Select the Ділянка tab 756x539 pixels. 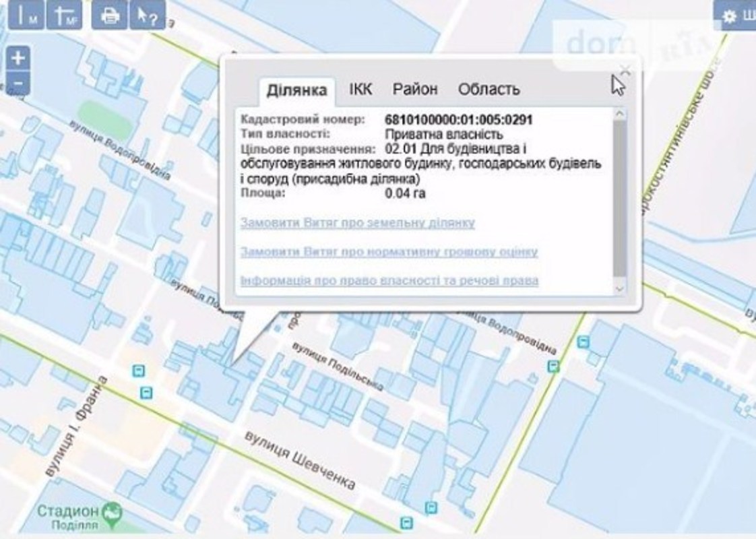coord(297,90)
